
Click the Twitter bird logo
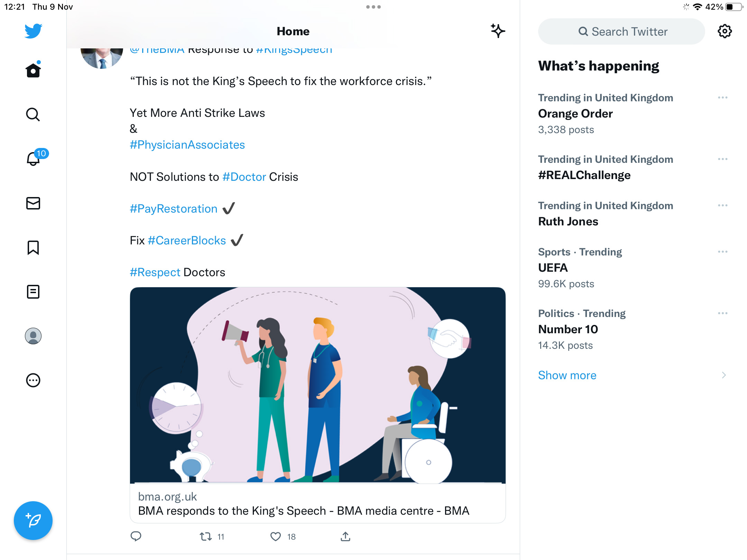pyautogui.click(x=33, y=31)
